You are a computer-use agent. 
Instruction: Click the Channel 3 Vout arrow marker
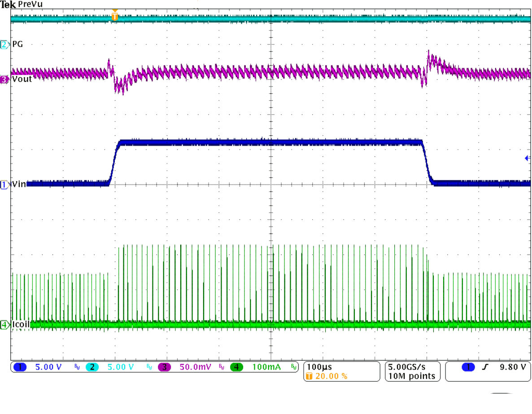pos(4,79)
